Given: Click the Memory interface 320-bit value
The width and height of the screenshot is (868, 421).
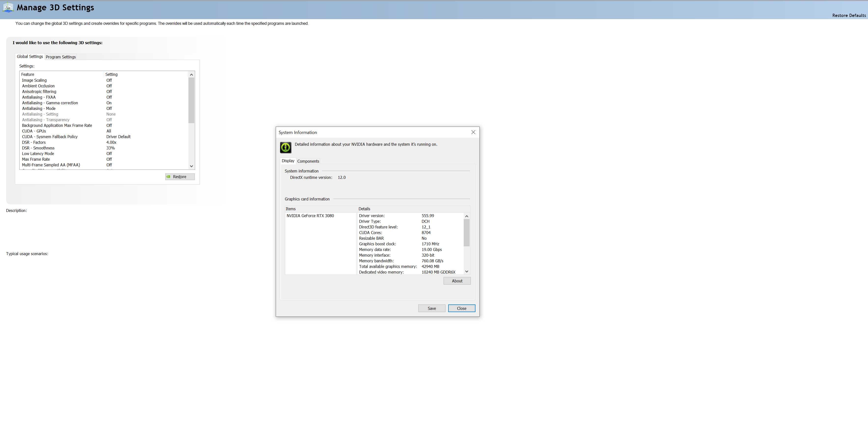Looking at the screenshot, I should [x=428, y=255].
